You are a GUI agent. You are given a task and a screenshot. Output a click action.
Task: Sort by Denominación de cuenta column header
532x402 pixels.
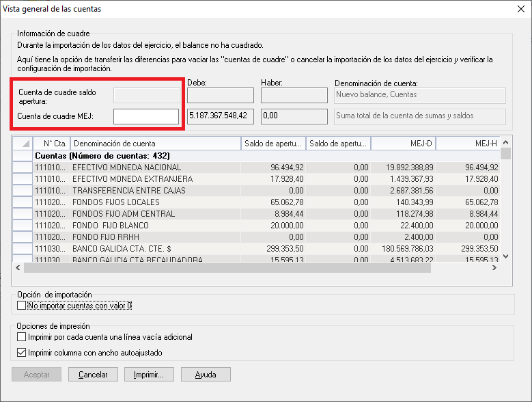coord(156,144)
